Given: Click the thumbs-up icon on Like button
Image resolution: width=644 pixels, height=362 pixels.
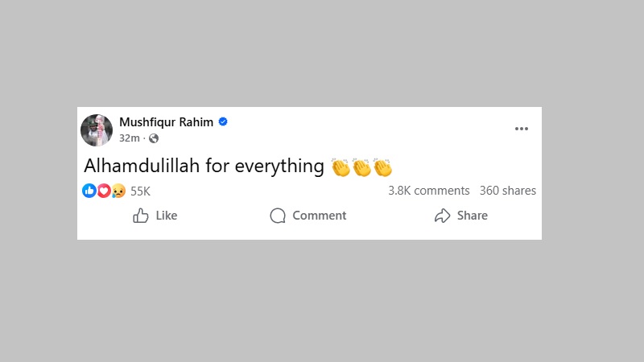Looking at the screenshot, I should pos(141,216).
